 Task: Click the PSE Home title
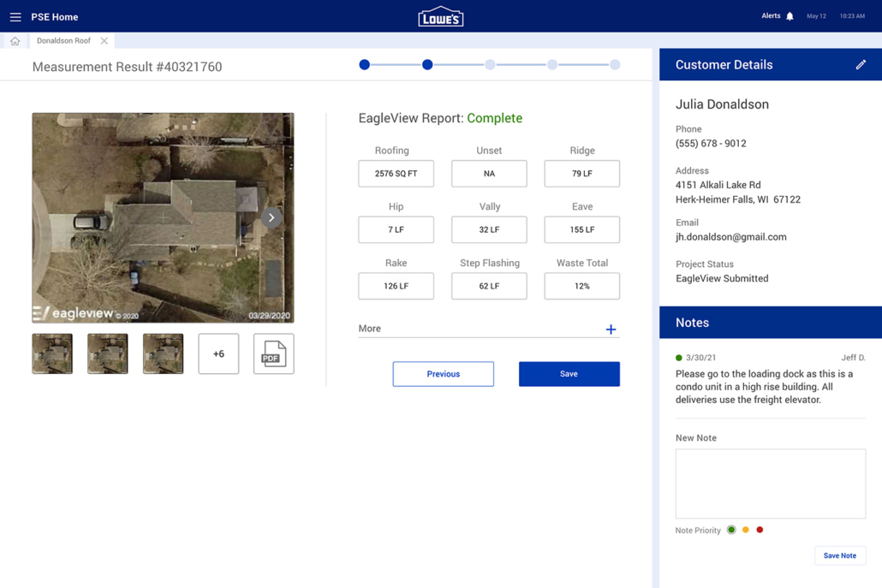[55, 17]
